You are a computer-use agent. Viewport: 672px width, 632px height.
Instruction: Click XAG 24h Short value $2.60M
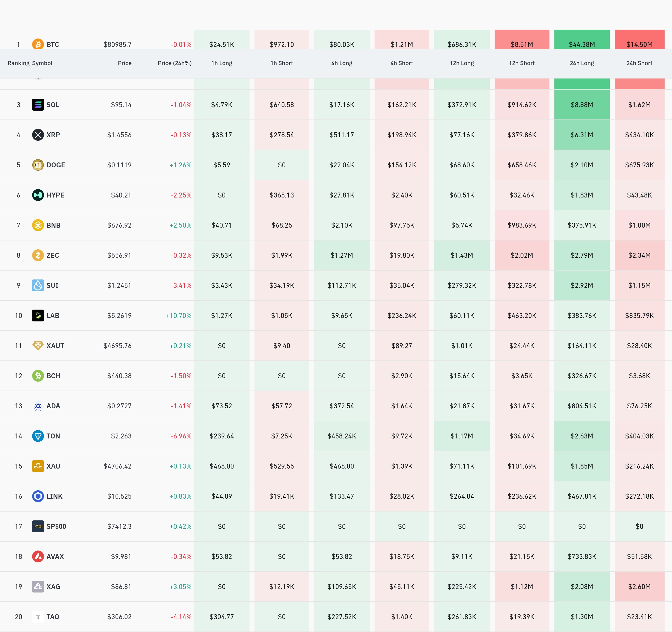(640, 586)
